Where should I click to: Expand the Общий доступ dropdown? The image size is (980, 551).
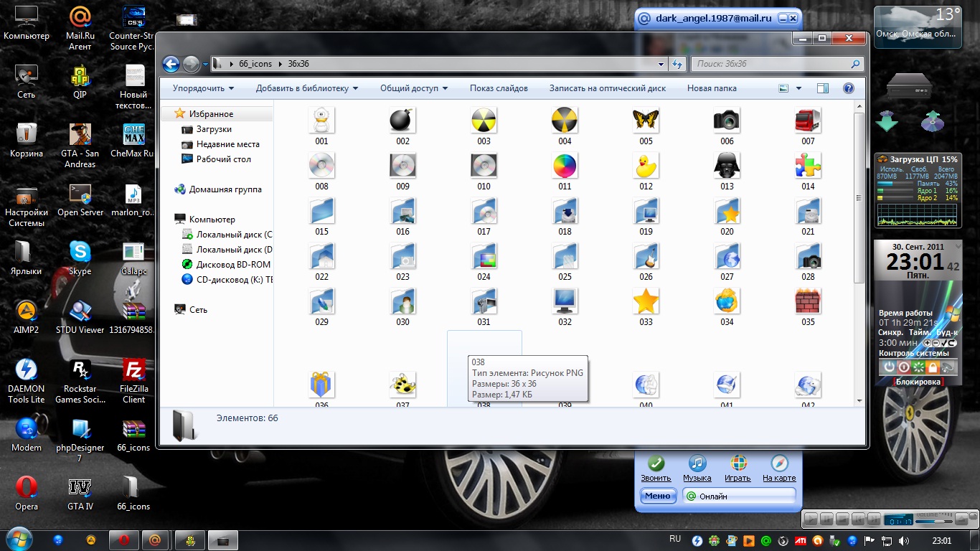tap(413, 88)
